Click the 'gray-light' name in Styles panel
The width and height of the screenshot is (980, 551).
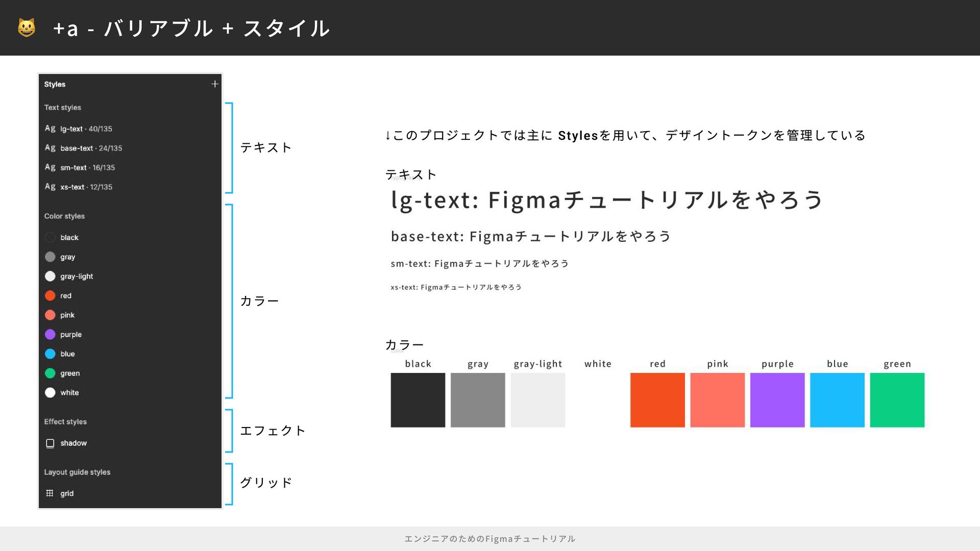pos(77,277)
